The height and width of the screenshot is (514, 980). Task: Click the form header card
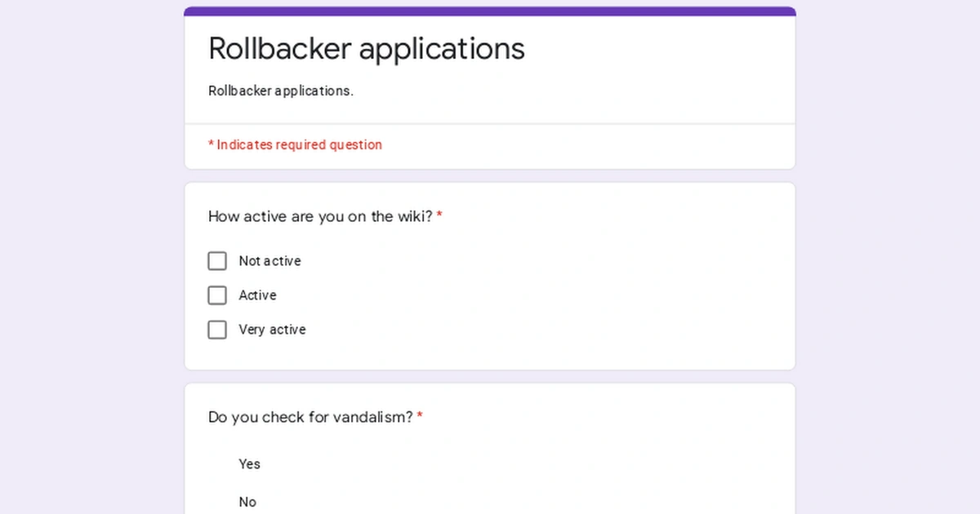pyautogui.click(x=490, y=65)
